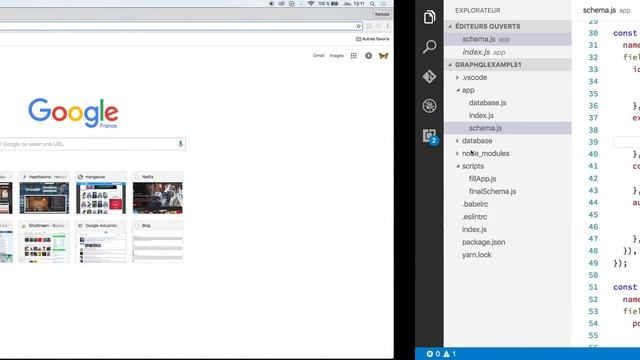Viewport: 640px width, 360px height.
Task: Open Chrome's three-dot menu
Action: (387, 26)
